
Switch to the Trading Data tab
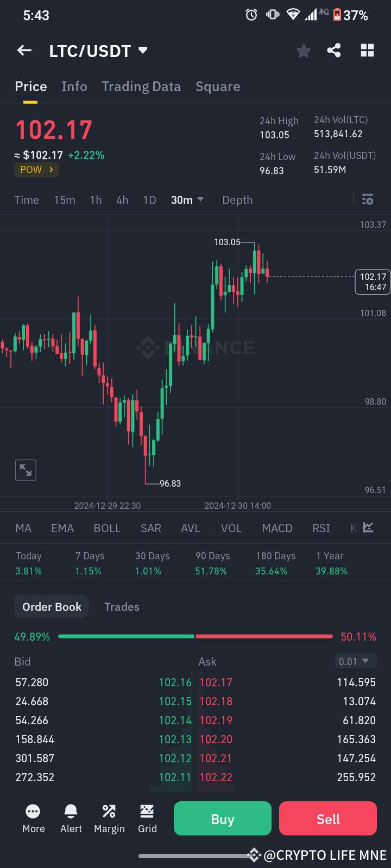click(141, 86)
